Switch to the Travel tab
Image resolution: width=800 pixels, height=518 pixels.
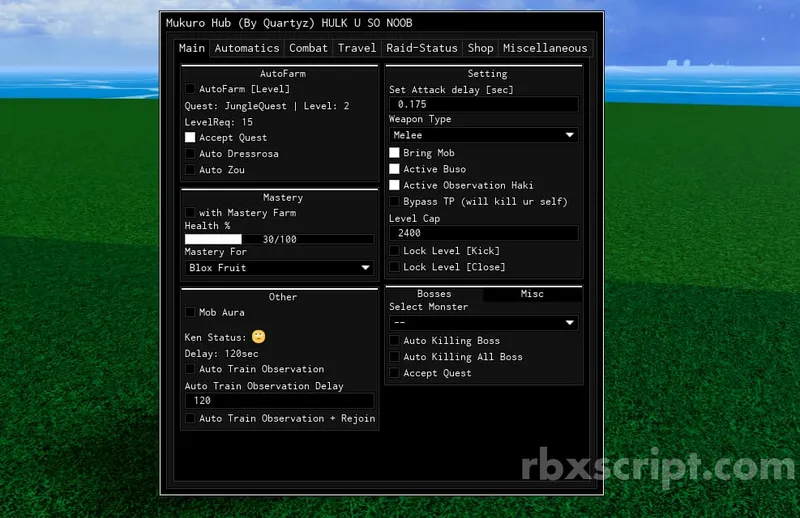tap(357, 48)
